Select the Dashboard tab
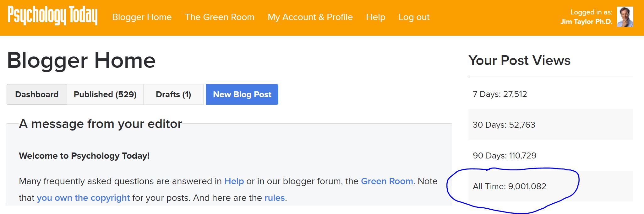 click(37, 94)
